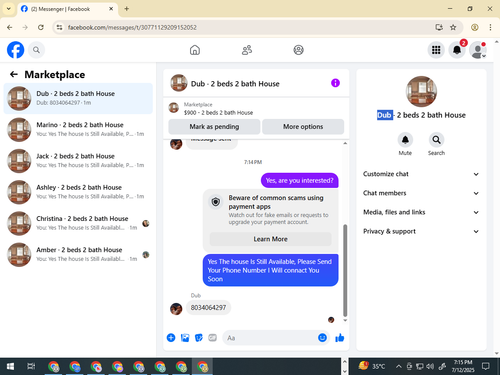Click the large listing avatar in info panel

[421, 91]
